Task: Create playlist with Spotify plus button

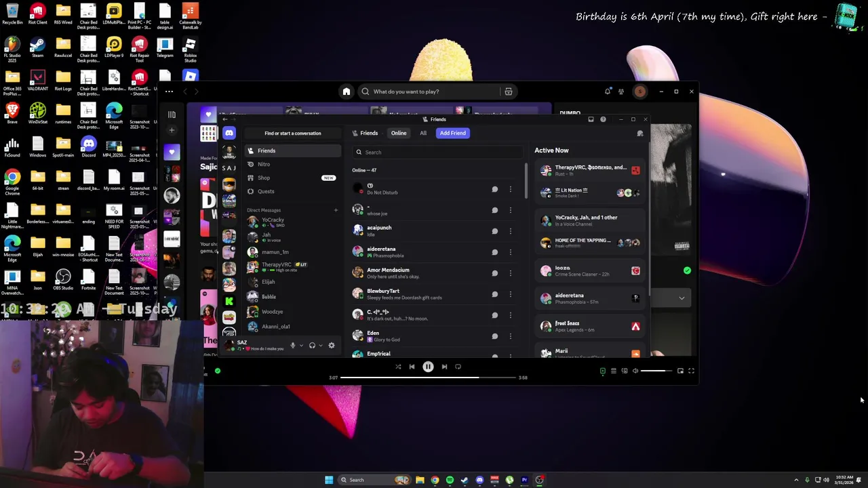Action: pyautogui.click(x=172, y=130)
